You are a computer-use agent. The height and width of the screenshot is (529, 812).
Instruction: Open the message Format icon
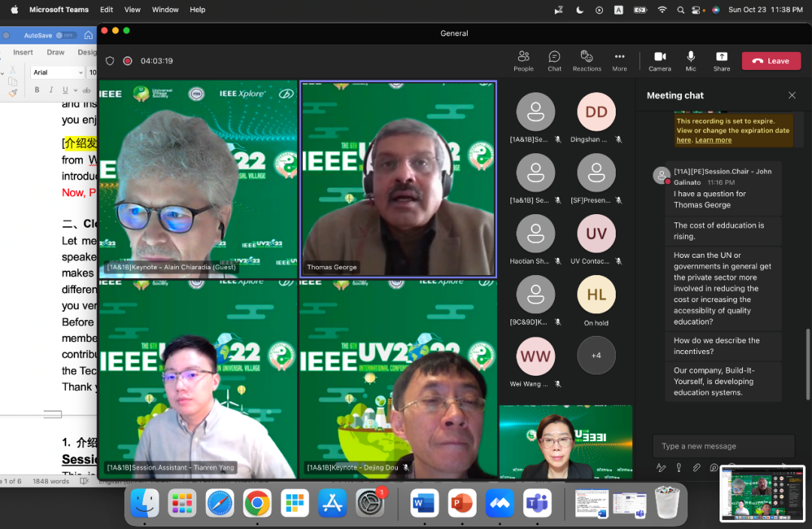tap(661, 467)
